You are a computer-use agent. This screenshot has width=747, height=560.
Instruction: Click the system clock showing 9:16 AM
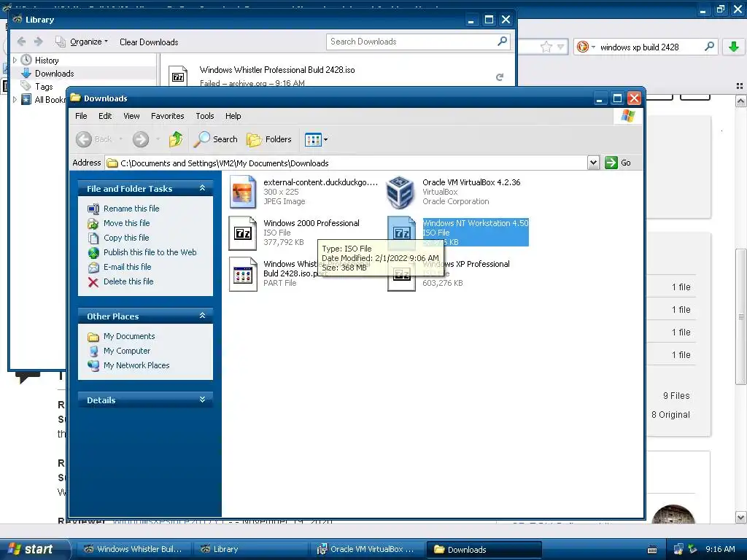720,549
